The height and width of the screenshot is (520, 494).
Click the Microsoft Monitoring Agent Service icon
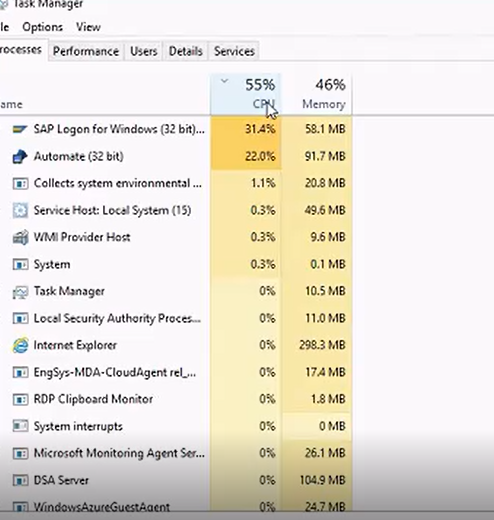(20, 453)
